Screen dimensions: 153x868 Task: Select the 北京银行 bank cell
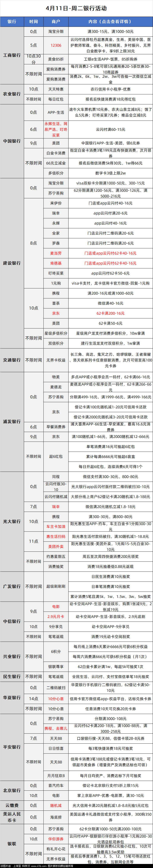[x=12, y=790]
